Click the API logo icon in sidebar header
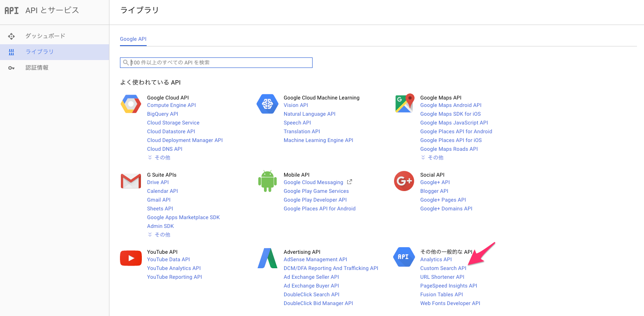 pos(11,11)
